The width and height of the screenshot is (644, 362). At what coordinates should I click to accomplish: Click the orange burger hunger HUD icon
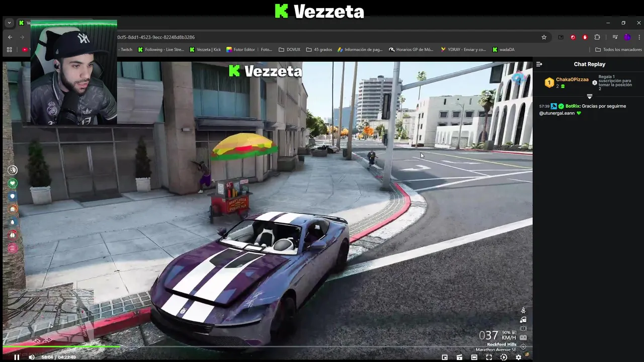click(13, 209)
